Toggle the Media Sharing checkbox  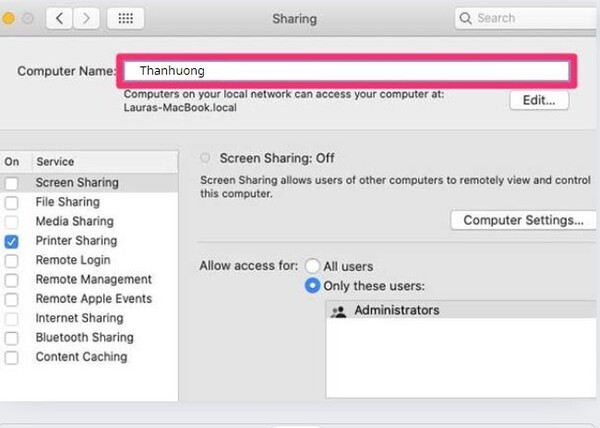[11, 222]
